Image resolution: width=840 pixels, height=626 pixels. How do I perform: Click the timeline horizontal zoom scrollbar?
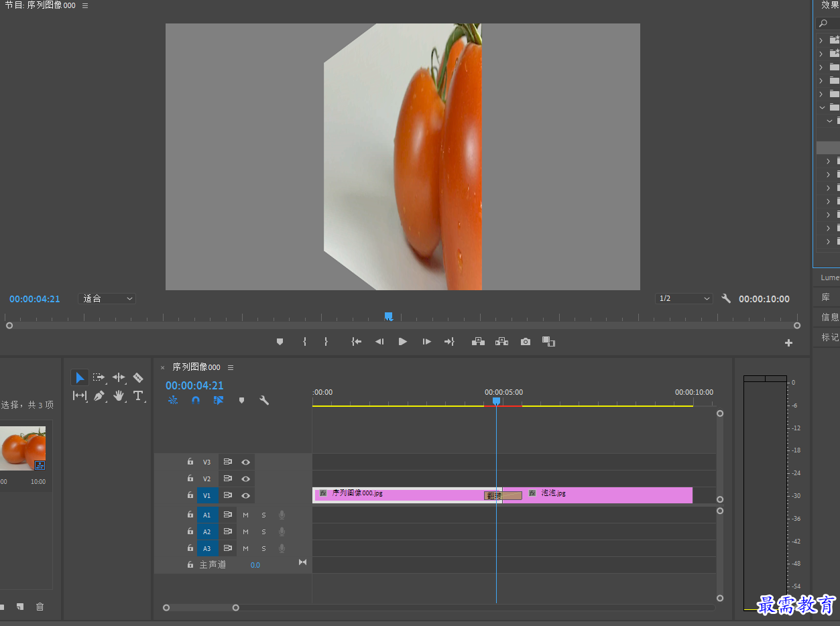click(x=201, y=608)
